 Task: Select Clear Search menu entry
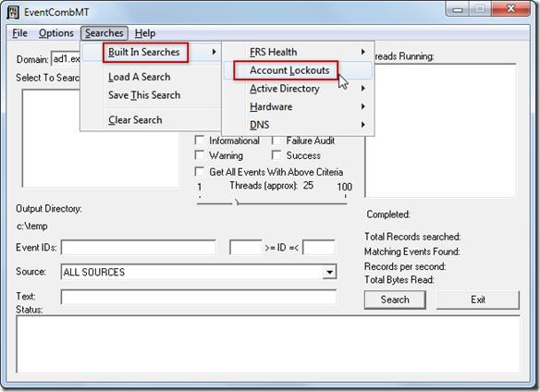(135, 120)
